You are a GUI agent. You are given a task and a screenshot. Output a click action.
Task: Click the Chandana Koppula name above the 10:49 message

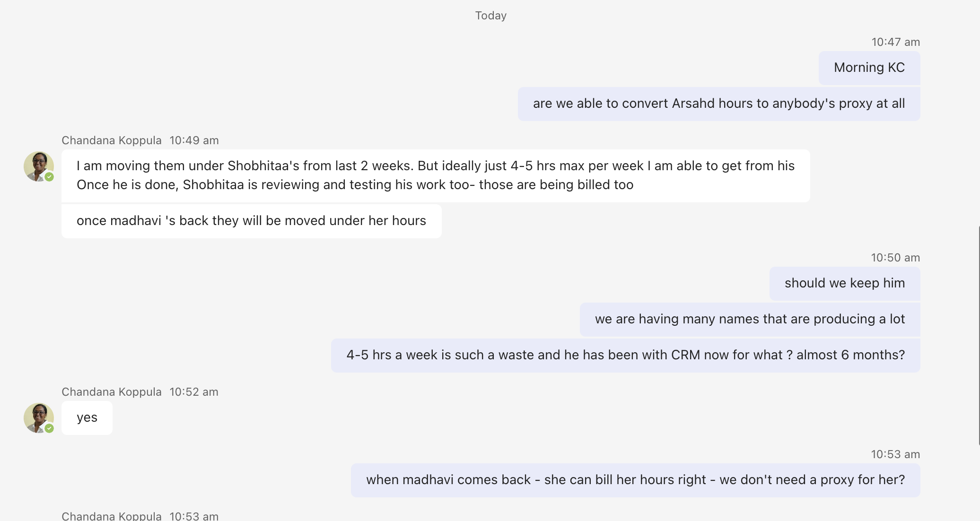pyautogui.click(x=112, y=140)
